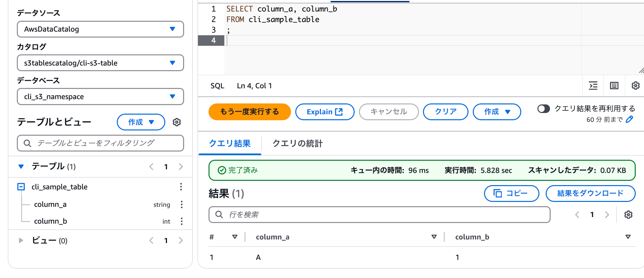Click the 実行時間: 5.828 sec text
The height and width of the screenshot is (278, 644).
(x=478, y=170)
